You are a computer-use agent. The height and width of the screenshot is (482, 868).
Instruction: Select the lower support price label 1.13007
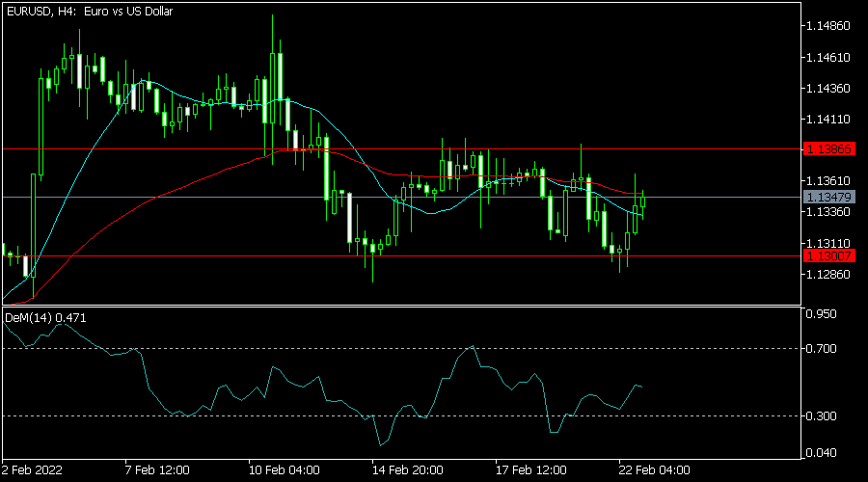(828, 255)
